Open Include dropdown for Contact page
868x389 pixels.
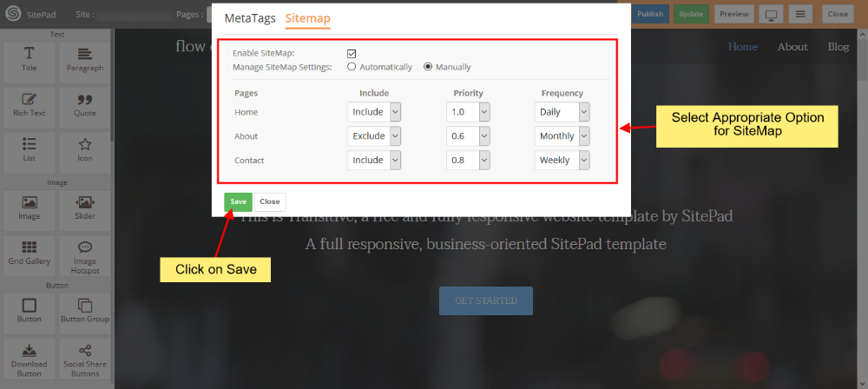[x=373, y=160]
